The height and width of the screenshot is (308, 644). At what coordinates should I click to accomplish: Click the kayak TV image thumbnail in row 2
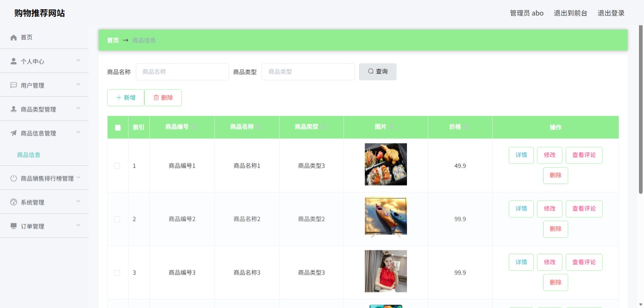[386, 217]
